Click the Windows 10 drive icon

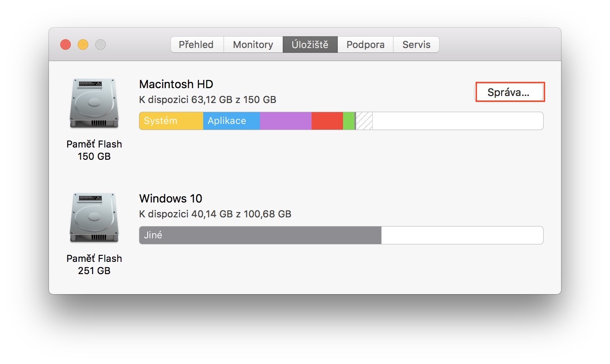[94, 218]
